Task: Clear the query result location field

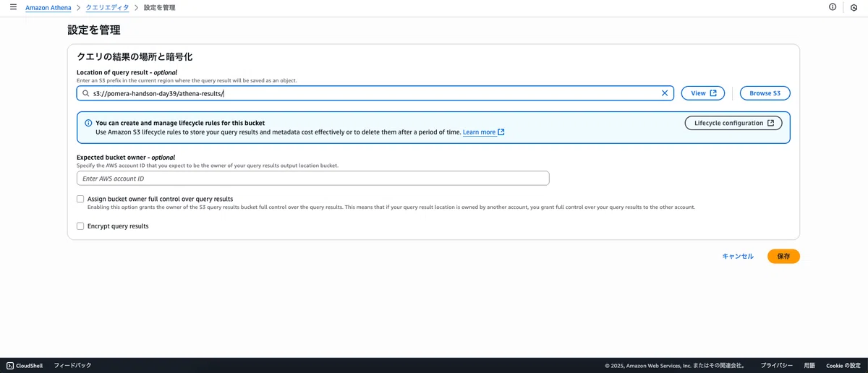Action: [665, 93]
